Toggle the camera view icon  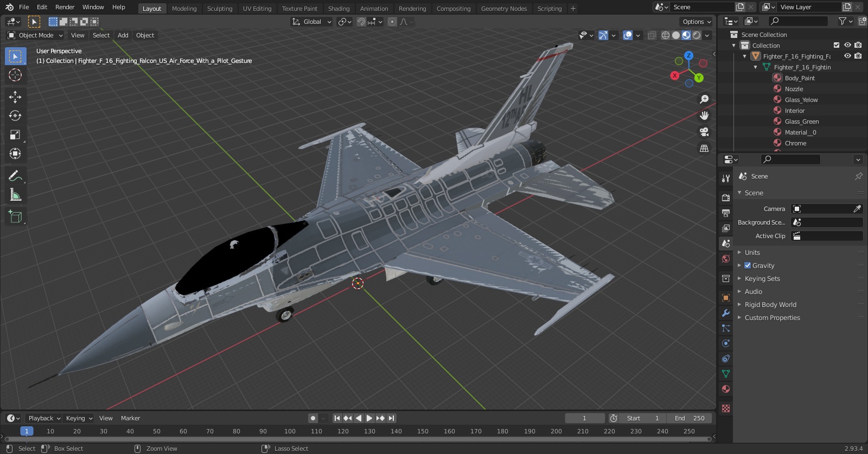(704, 132)
